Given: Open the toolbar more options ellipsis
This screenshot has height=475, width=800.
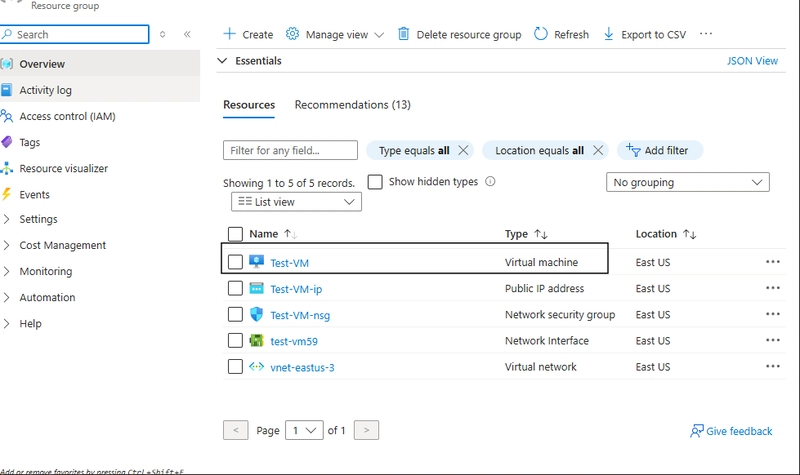Looking at the screenshot, I should (x=706, y=34).
